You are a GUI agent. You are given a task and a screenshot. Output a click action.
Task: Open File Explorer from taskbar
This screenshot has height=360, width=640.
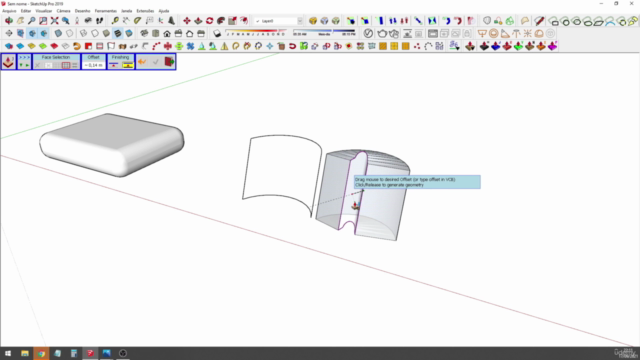(x=25, y=353)
